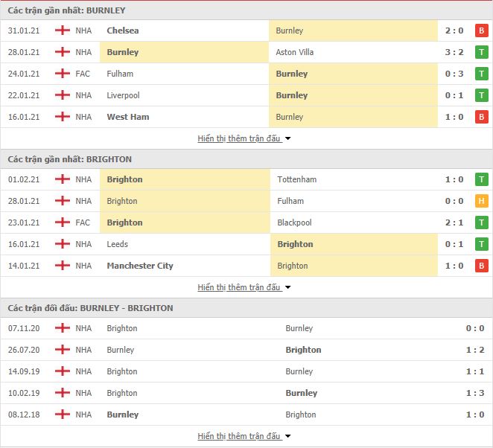Click red B badge on West Ham row

point(481,117)
